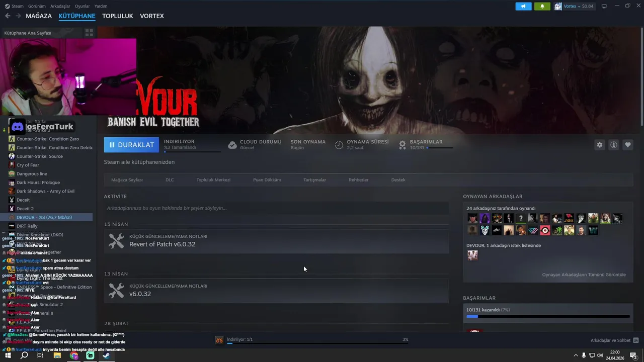Click the Windows Start button
The image size is (644, 362).
click(x=8, y=355)
